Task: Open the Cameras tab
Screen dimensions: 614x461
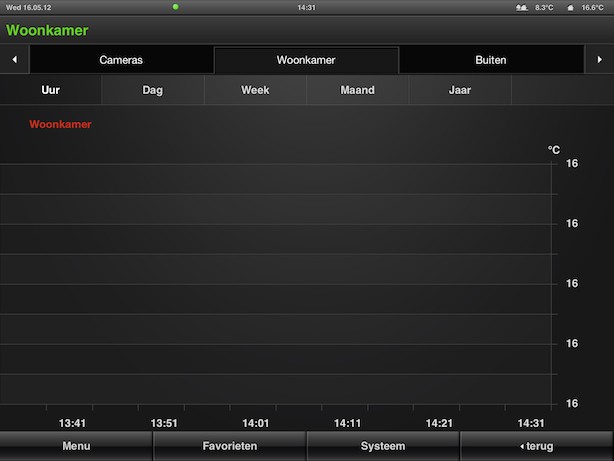Action: pos(121,60)
